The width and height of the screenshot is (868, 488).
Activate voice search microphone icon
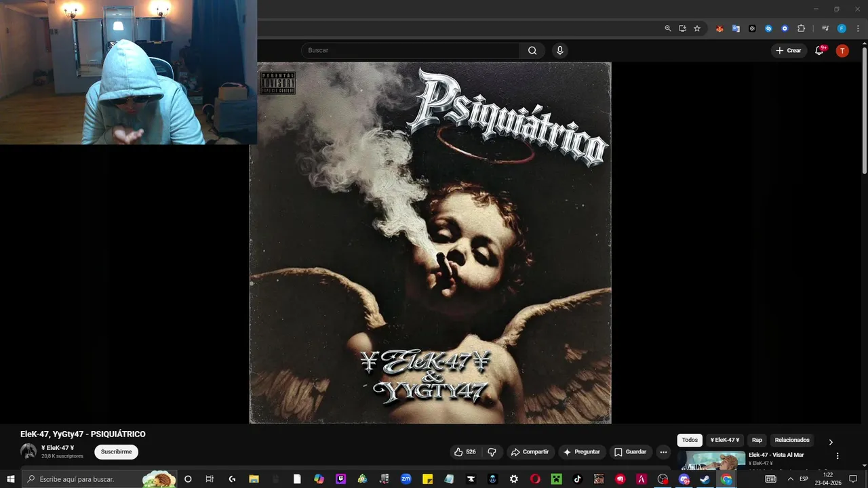pyautogui.click(x=559, y=50)
